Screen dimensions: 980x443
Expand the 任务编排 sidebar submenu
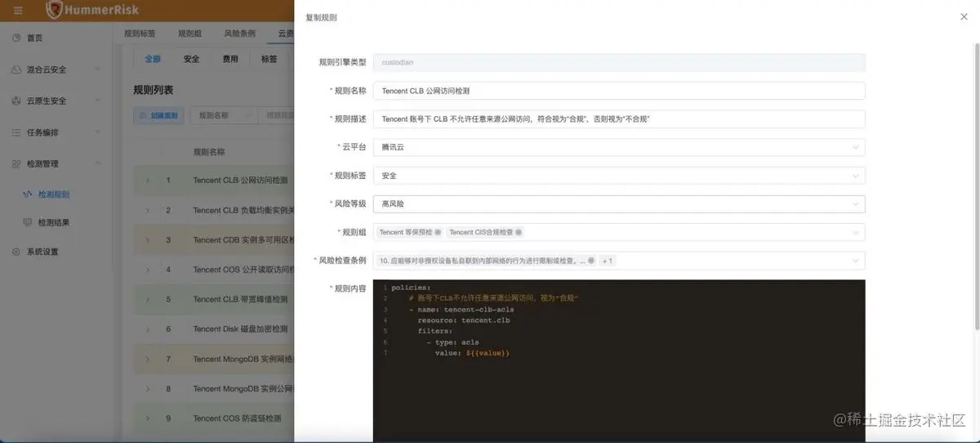[x=98, y=132]
